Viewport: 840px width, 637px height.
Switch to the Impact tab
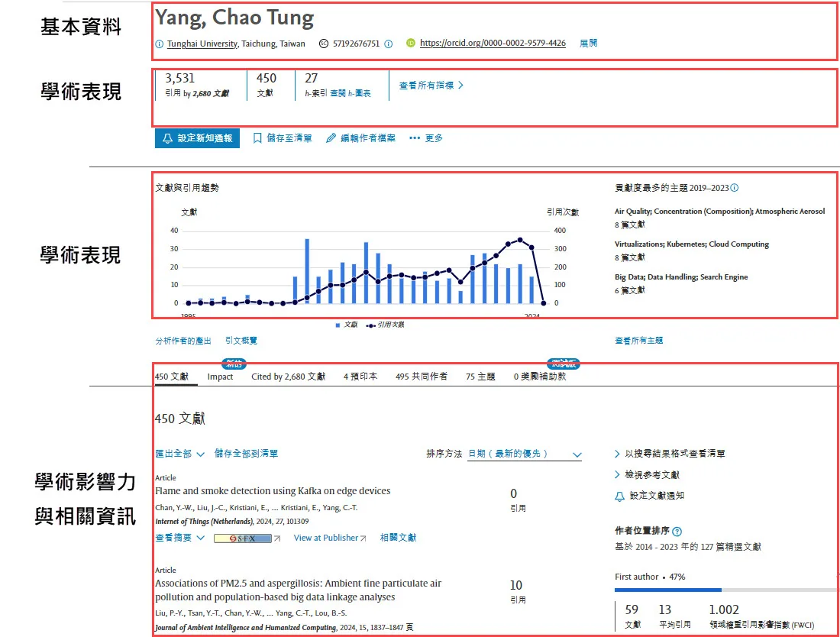(x=220, y=377)
